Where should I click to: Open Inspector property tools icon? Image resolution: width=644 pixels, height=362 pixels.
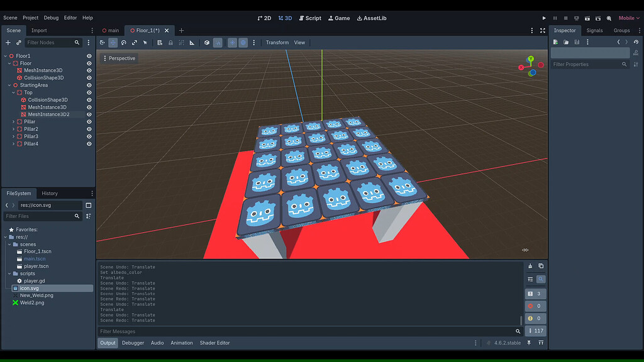(636, 65)
